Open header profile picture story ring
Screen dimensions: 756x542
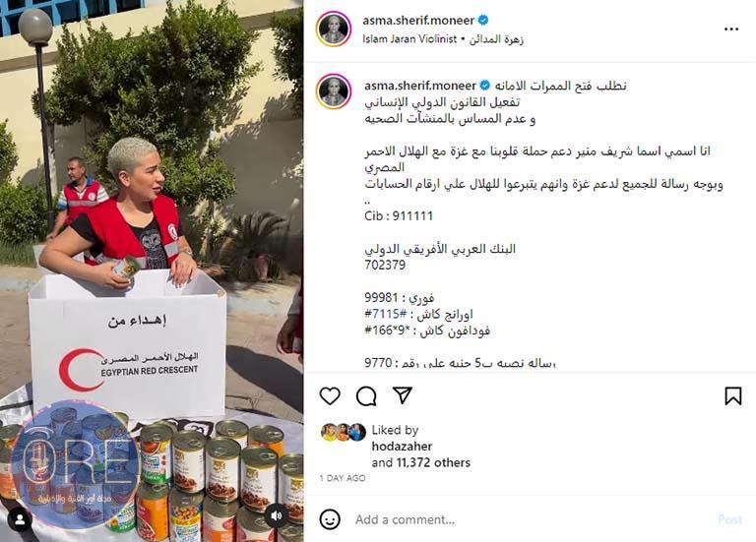click(x=334, y=29)
